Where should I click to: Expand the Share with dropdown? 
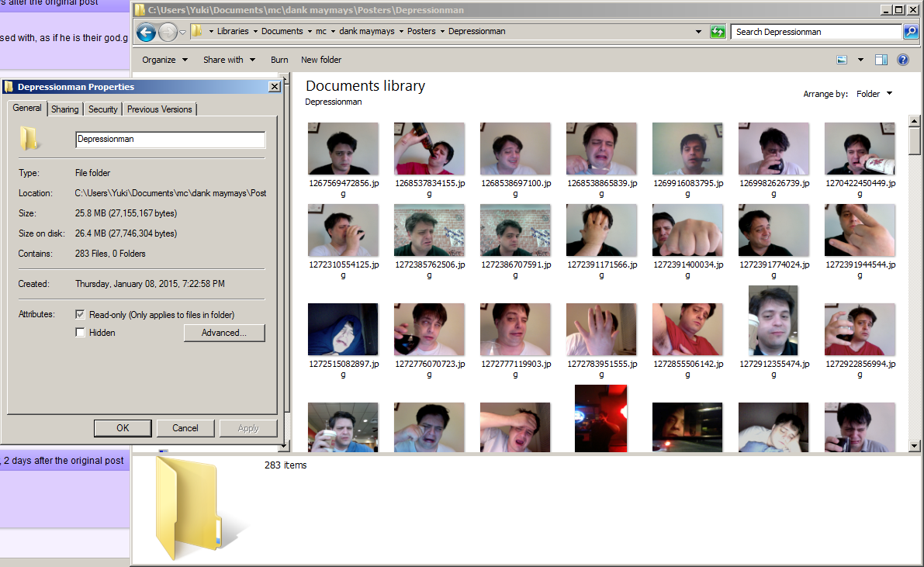pos(229,60)
